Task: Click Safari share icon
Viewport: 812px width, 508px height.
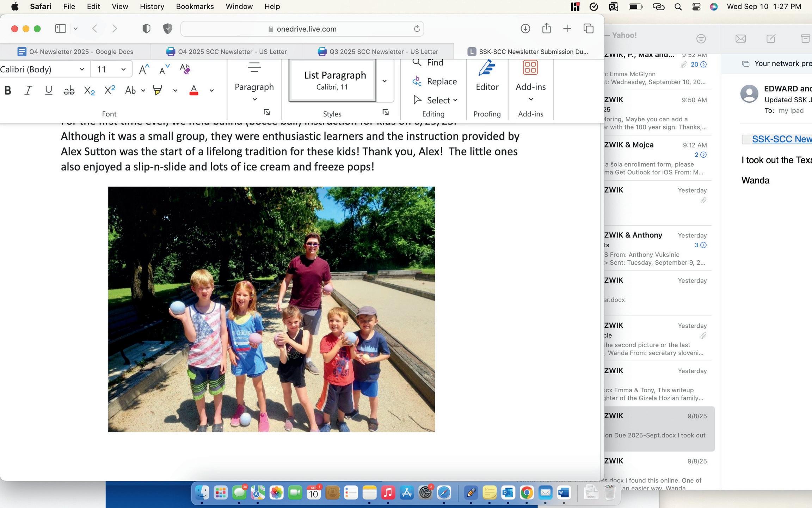Action: point(546,29)
